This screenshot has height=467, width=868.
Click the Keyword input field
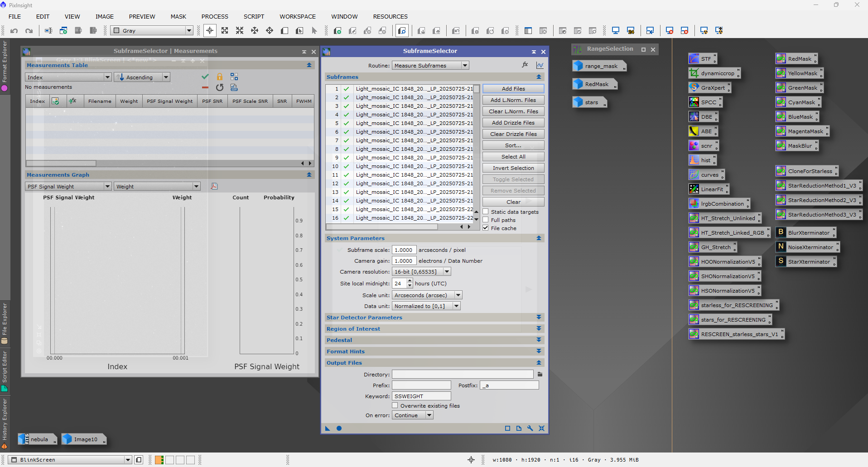pos(421,396)
